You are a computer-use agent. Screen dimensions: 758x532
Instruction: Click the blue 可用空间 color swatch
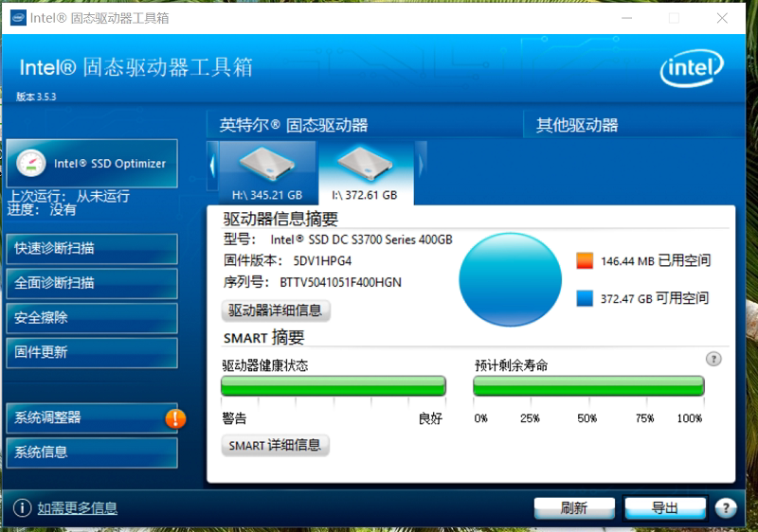click(x=585, y=298)
